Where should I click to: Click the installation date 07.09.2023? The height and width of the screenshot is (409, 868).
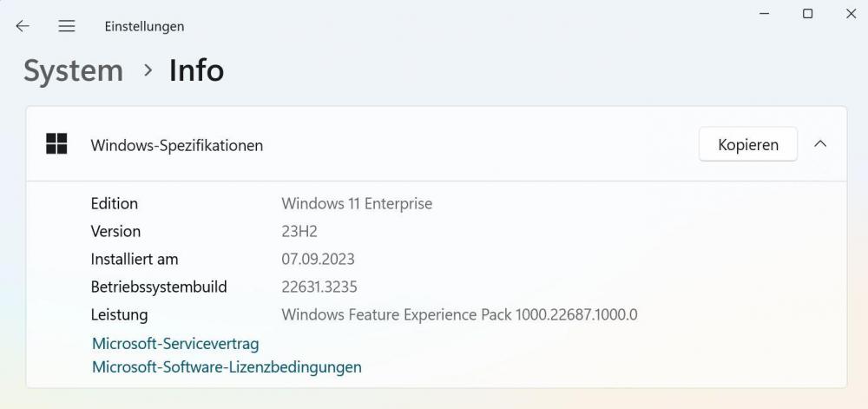(x=318, y=260)
